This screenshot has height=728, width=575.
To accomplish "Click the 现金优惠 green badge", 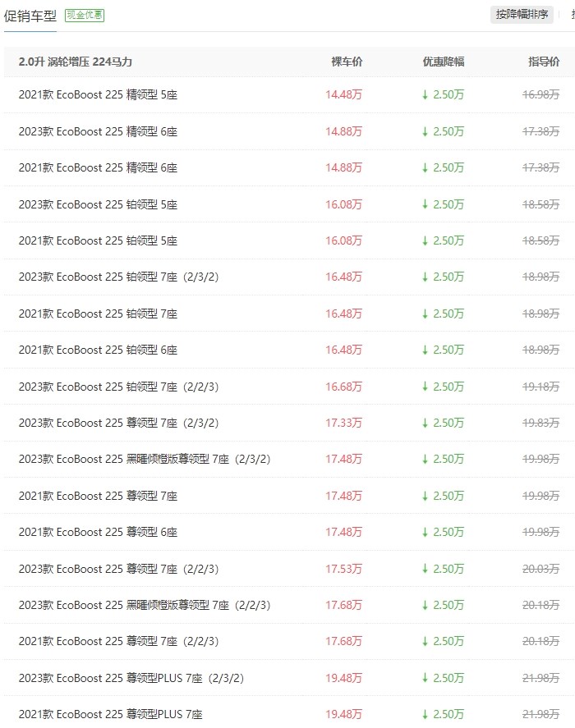I will 85,16.
